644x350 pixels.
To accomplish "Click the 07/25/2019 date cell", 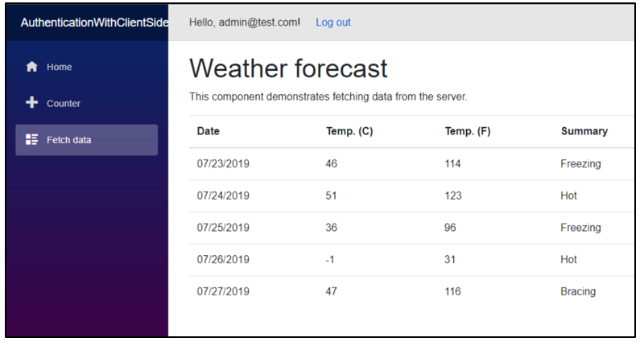I will coord(223,228).
